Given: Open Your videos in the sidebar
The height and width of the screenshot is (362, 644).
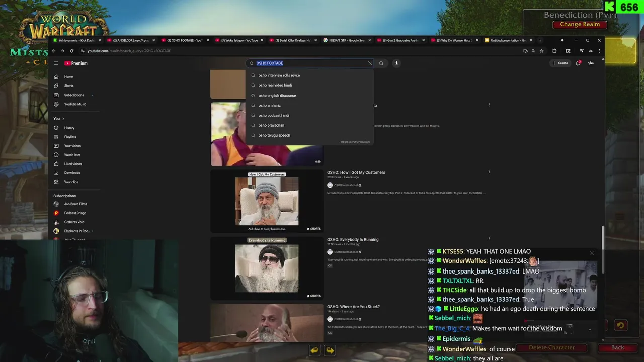Looking at the screenshot, I should tap(73, 146).
